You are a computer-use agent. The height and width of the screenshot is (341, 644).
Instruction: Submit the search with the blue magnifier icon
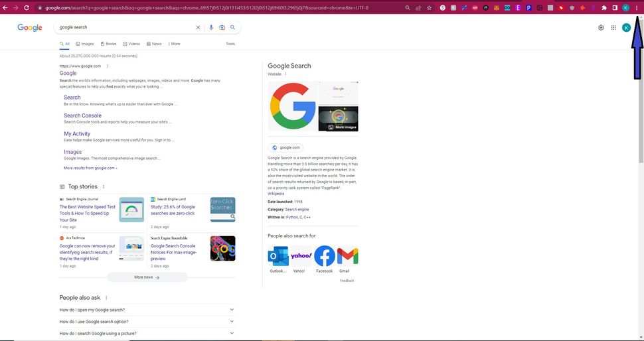pos(232,27)
